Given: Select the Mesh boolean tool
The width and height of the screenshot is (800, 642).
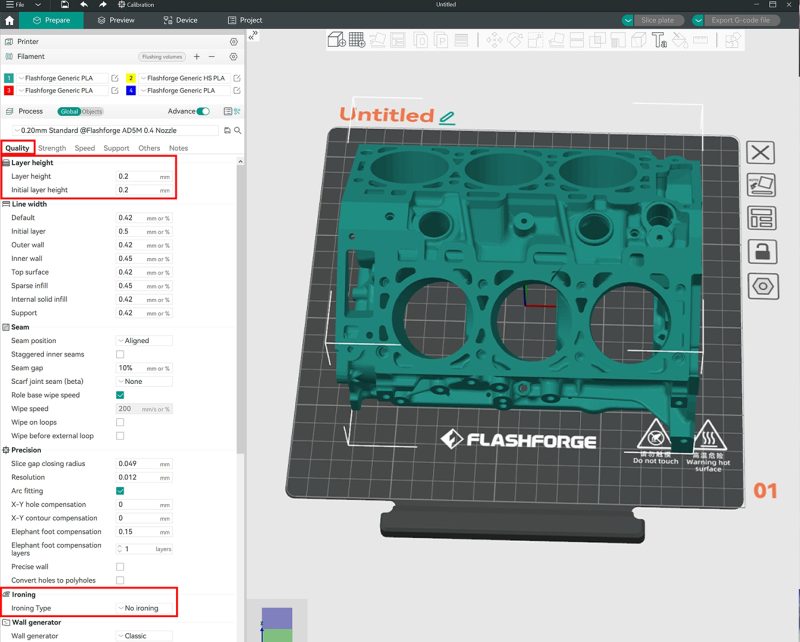Looking at the screenshot, I should point(597,40).
